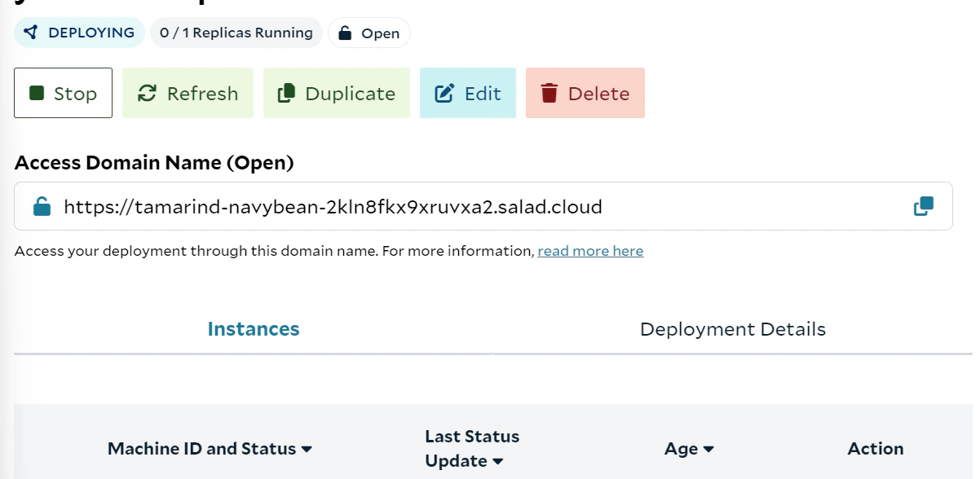Sort by Last Status Update arrow

tap(497, 462)
